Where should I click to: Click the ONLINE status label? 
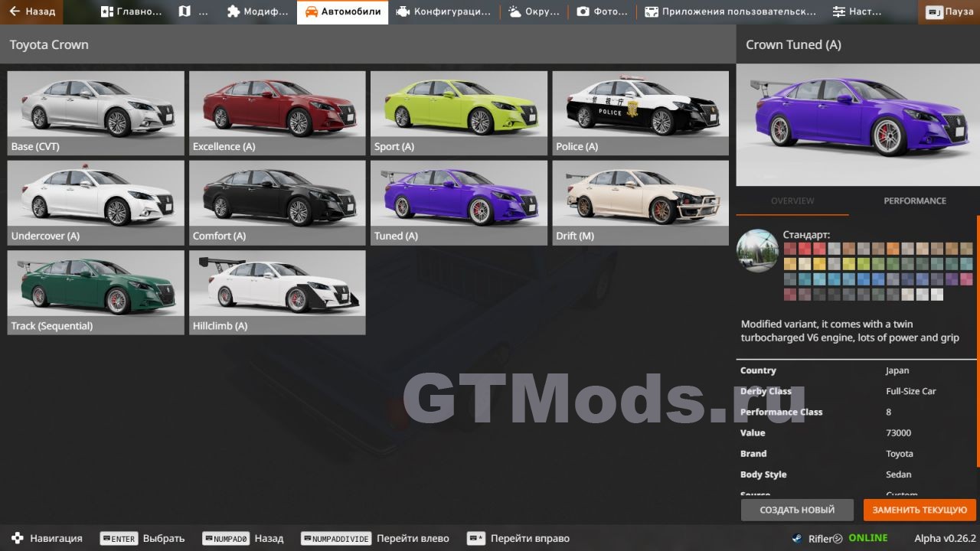click(868, 538)
